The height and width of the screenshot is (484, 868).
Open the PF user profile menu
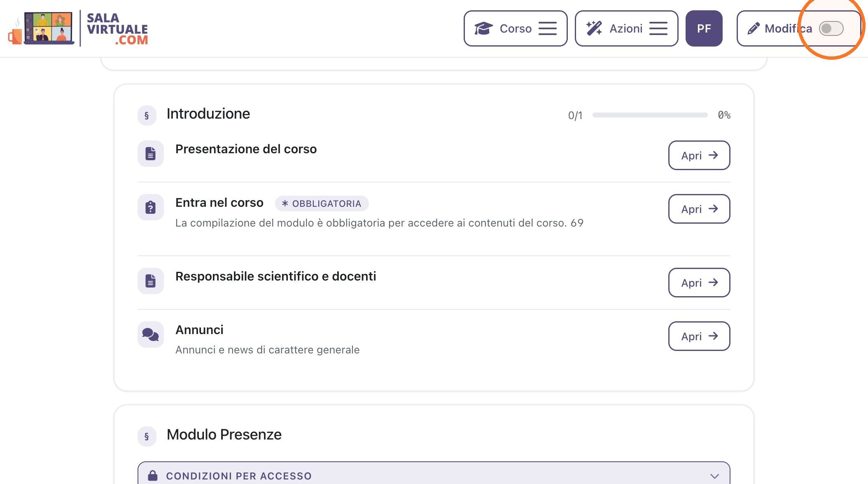click(704, 28)
